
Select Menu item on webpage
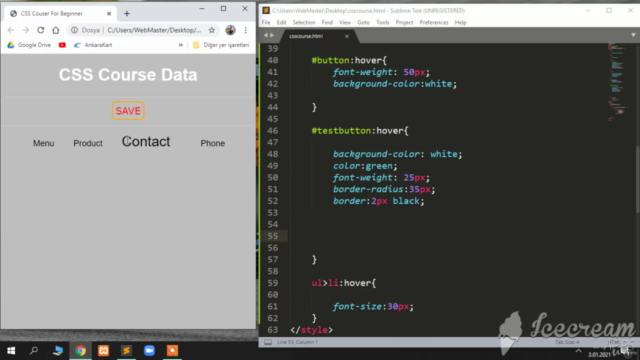(44, 143)
